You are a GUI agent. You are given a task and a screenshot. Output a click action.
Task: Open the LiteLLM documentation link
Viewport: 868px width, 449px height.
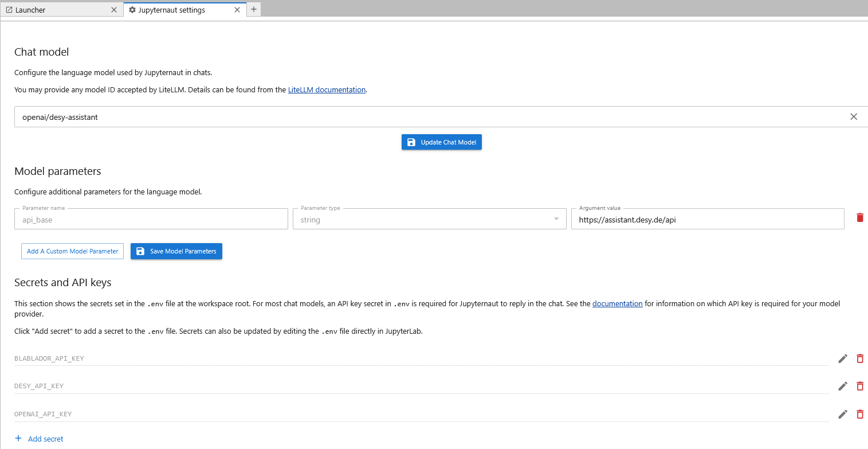pos(327,89)
